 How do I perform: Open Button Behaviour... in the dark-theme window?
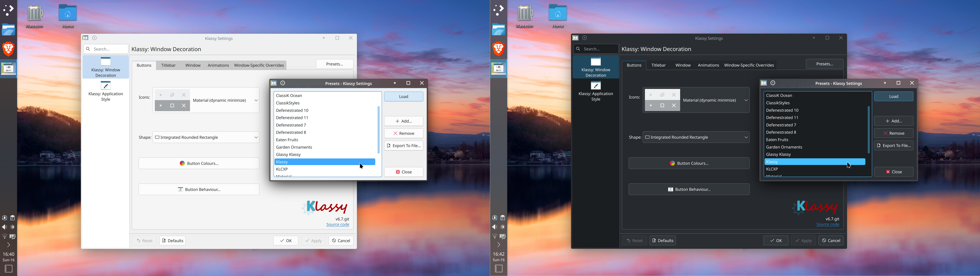689,189
